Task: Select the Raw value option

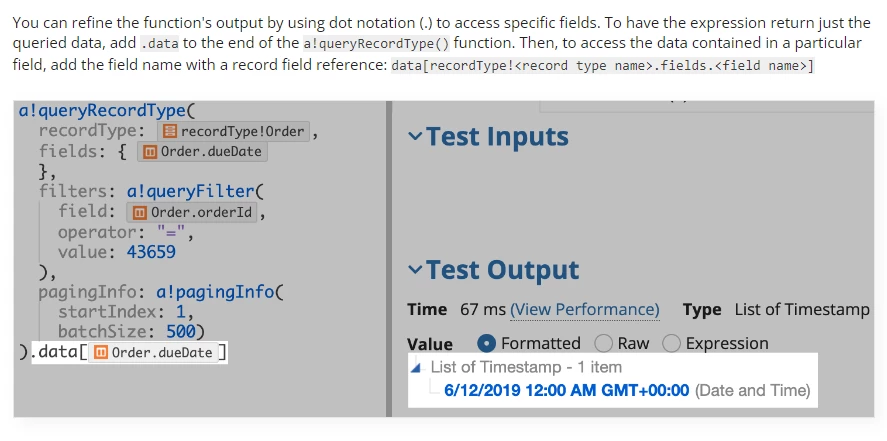Action: tap(604, 343)
